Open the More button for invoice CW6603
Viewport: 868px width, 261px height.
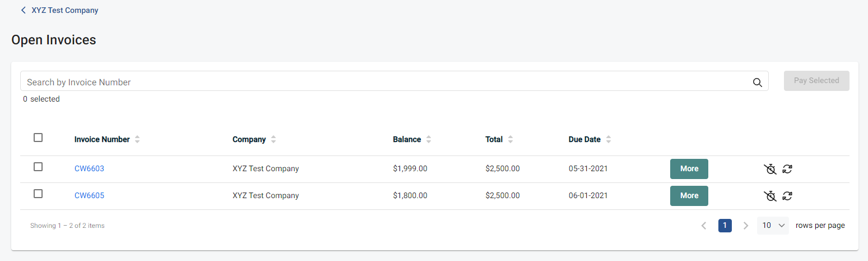tap(689, 169)
